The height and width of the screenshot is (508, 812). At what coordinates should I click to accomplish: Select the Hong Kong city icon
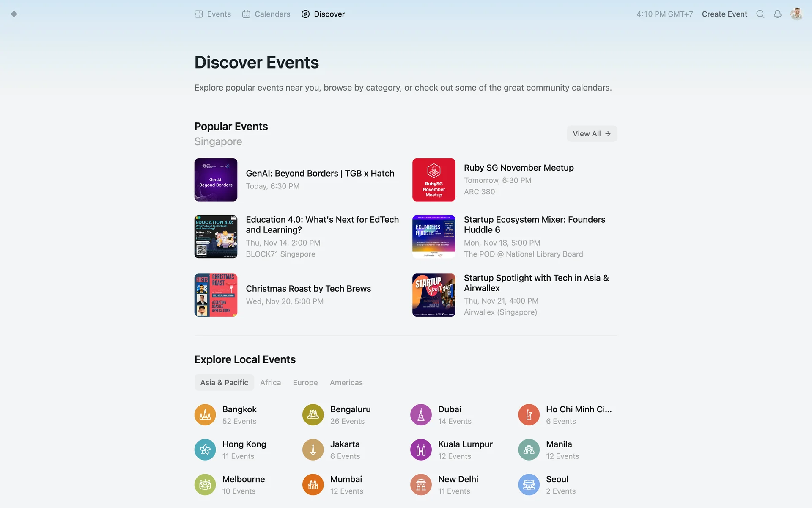pyautogui.click(x=205, y=450)
